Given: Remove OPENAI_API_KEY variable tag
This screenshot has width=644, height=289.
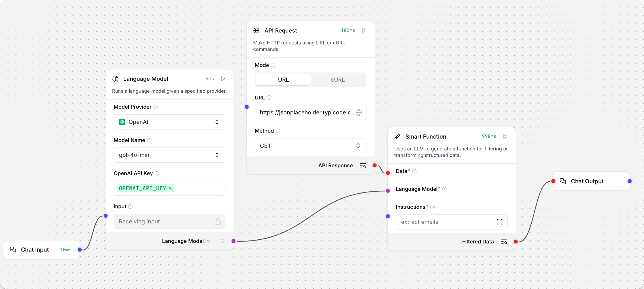Looking at the screenshot, I should [170, 188].
